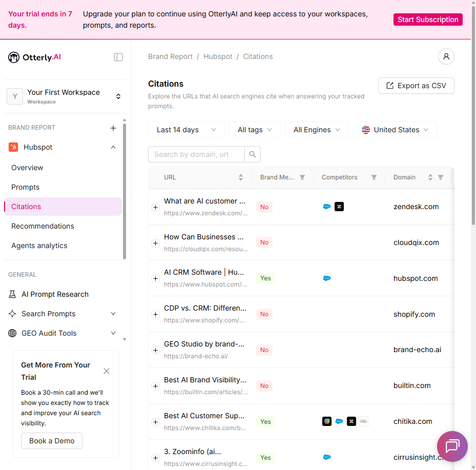Click Salesforce icon in cirrusinsight row
476x470 pixels.
[x=327, y=457]
